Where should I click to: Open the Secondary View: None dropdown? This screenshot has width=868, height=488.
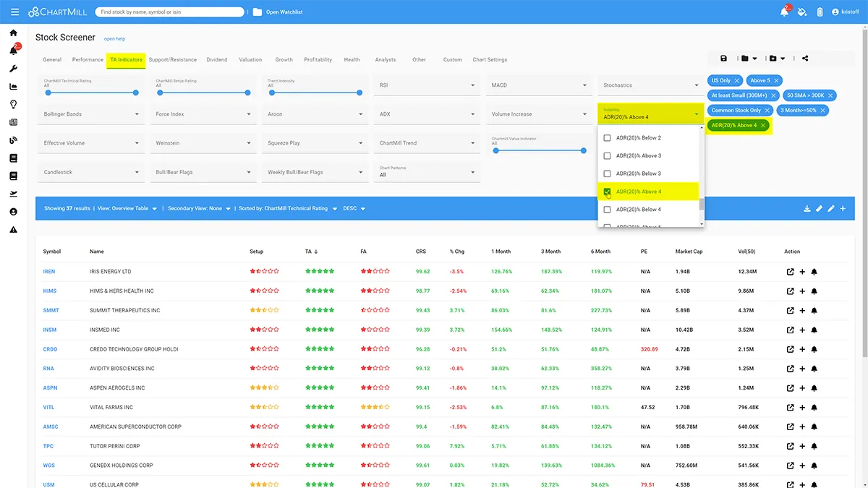point(200,208)
